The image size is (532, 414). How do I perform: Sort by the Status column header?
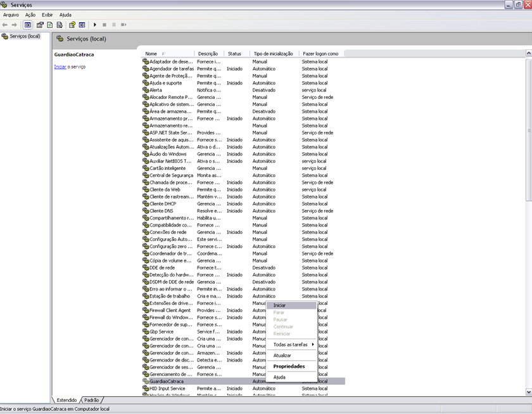tap(237, 54)
